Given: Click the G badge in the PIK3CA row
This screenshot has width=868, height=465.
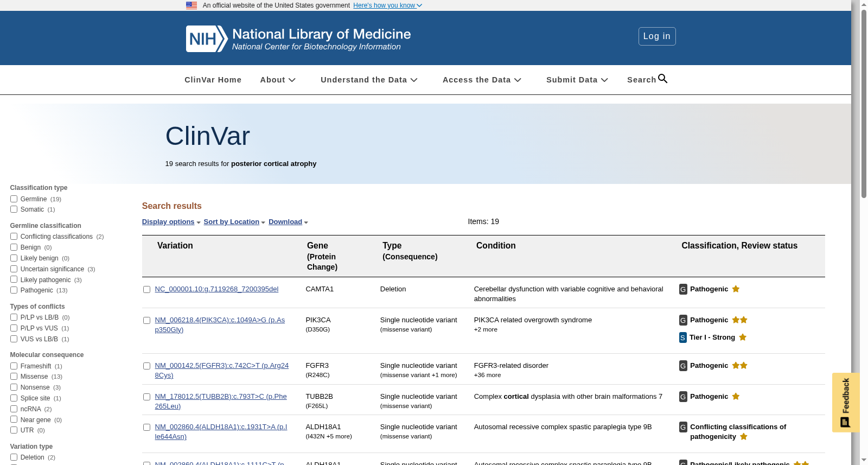Looking at the screenshot, I should pos(683,320).
